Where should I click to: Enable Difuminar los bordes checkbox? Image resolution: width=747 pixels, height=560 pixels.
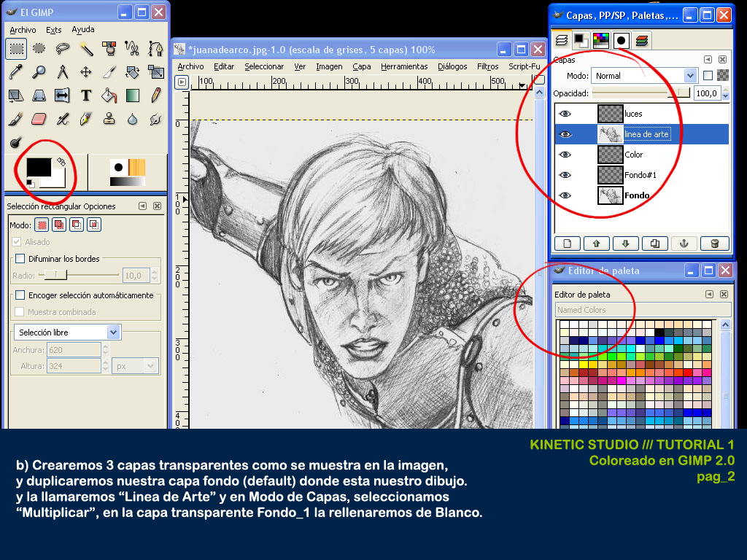[20, 259]
